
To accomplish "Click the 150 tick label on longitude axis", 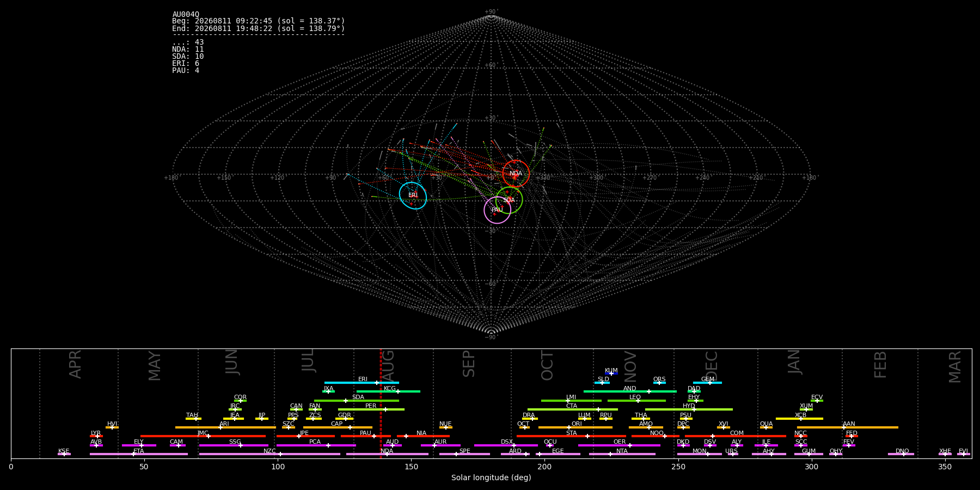I will [411, 467].
